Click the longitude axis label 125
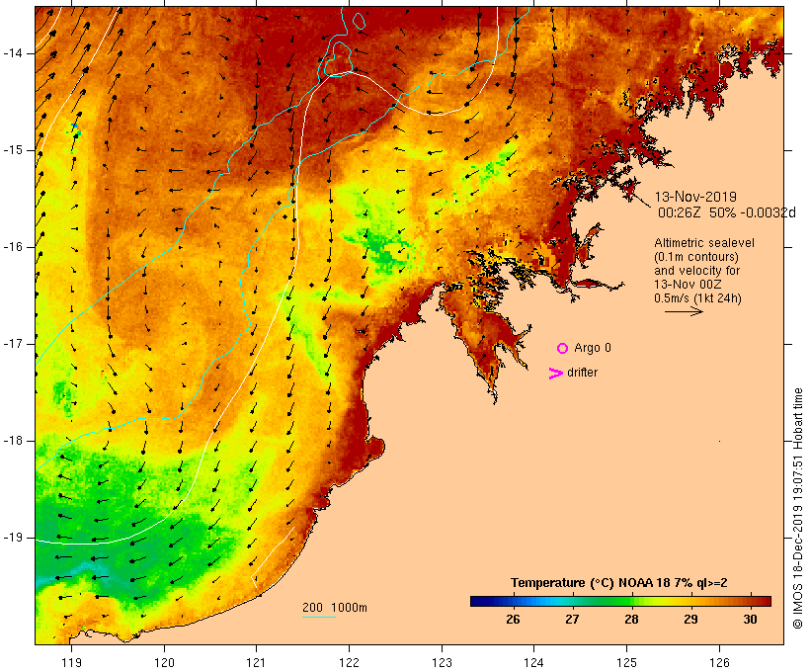This screenshot has height=672, width=810. (627, 662)
